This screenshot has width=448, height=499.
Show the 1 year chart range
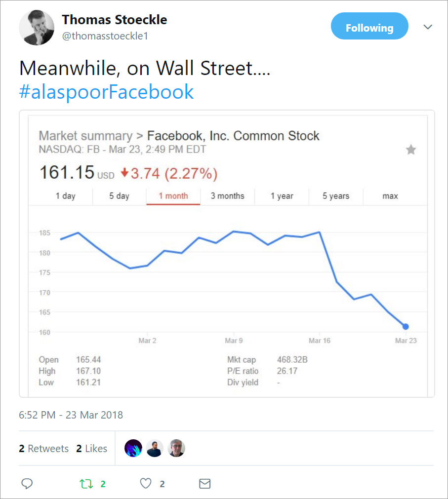tap(282, 196)
